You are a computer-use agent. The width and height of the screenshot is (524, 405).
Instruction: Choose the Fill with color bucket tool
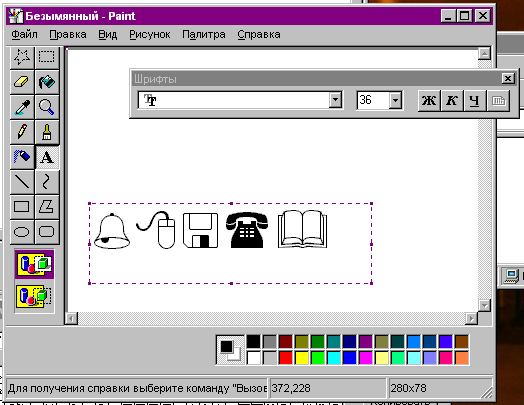[x=47, y=82]
